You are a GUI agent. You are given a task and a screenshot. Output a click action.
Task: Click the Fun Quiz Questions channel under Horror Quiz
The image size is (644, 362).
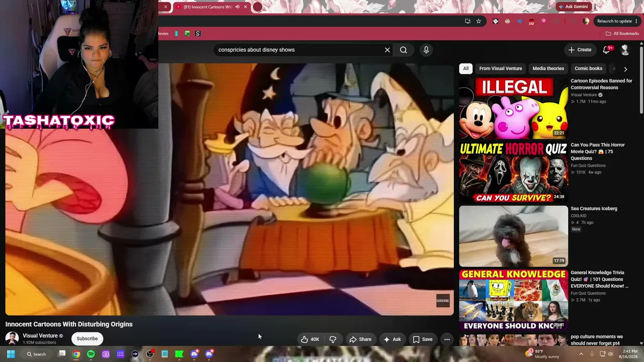tap(588, 165)
